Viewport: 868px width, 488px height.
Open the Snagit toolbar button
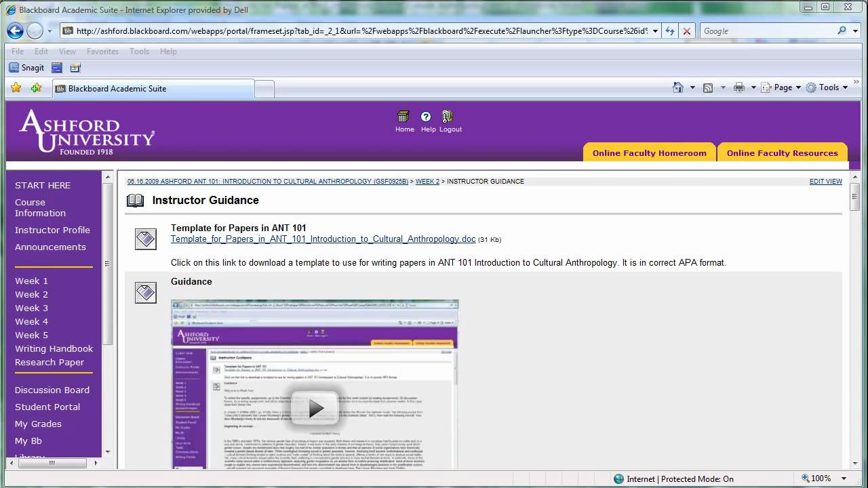26,68
